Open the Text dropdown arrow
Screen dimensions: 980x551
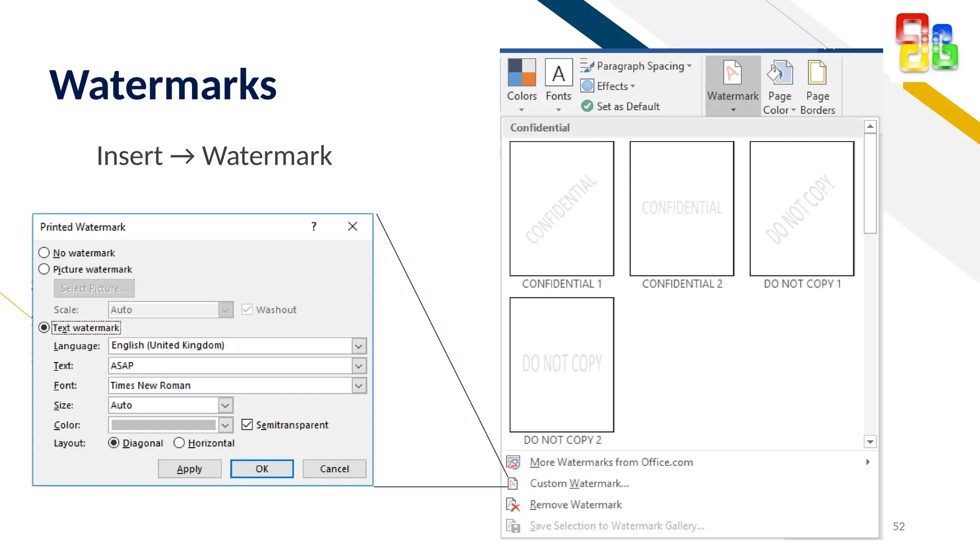pos(359,366)
